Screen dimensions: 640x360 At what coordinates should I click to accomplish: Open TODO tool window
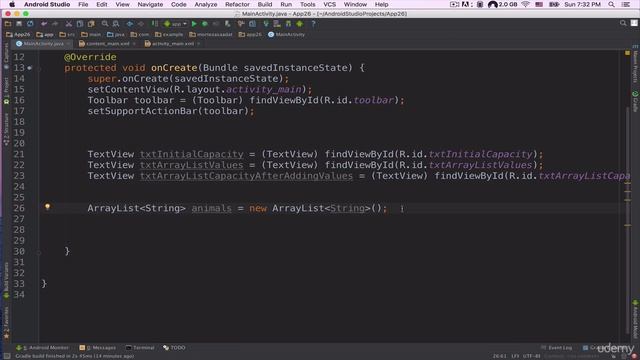tap(174, 348)
